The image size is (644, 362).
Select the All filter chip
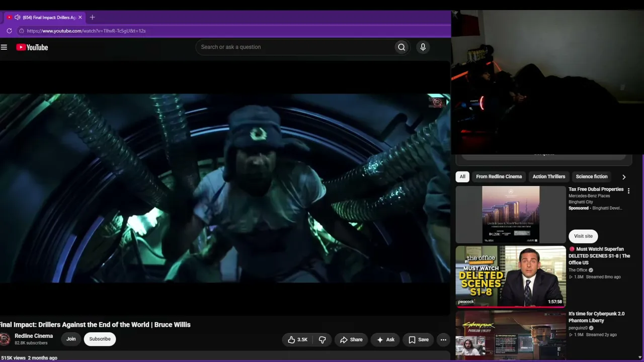[462, 176]
